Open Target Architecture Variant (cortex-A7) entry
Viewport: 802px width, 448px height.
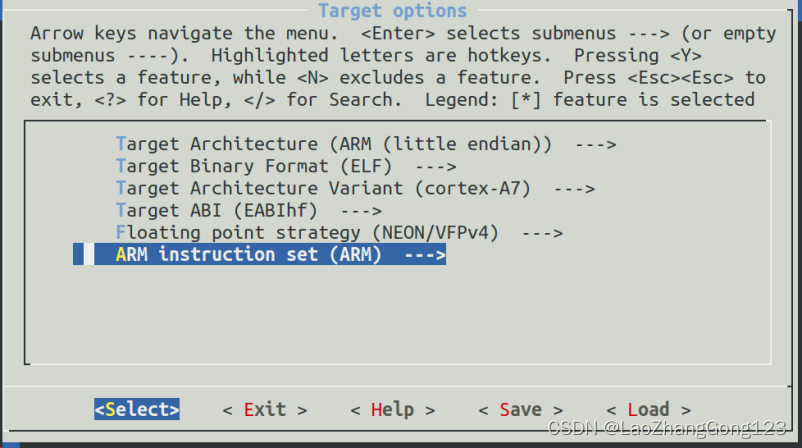355,188
